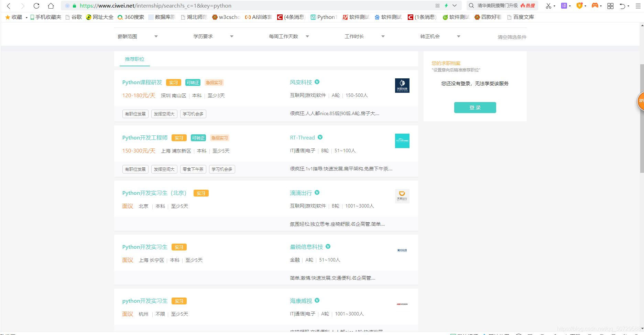Open the w3cschool bookmark

coord(226,17)
